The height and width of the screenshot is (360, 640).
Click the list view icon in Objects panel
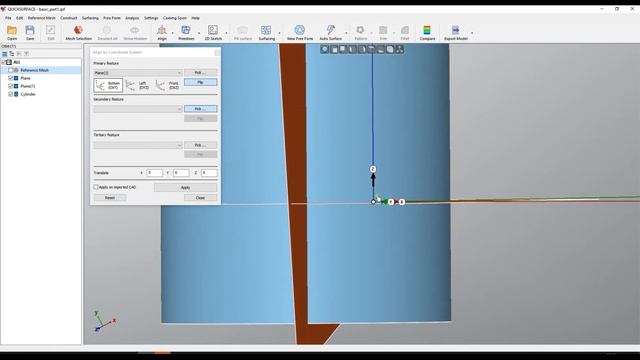[4, 54]
